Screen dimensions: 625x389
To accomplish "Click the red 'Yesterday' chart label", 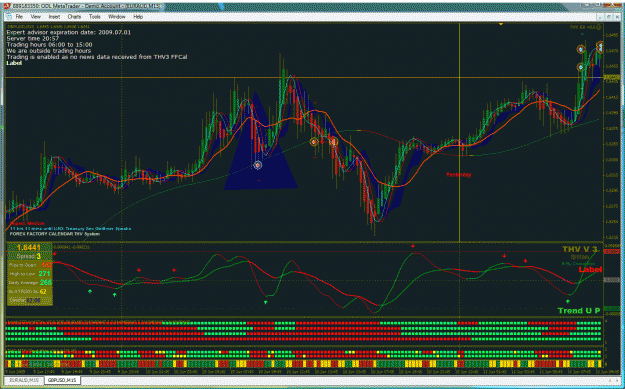I will pyautogui.click(x=458, y=175).
